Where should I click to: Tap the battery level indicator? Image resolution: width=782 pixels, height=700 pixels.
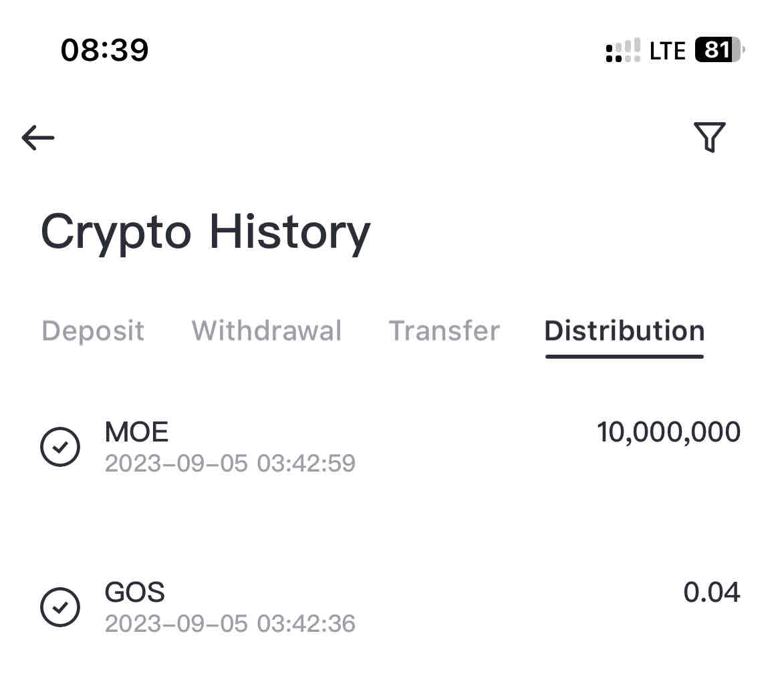click(719, 50)
